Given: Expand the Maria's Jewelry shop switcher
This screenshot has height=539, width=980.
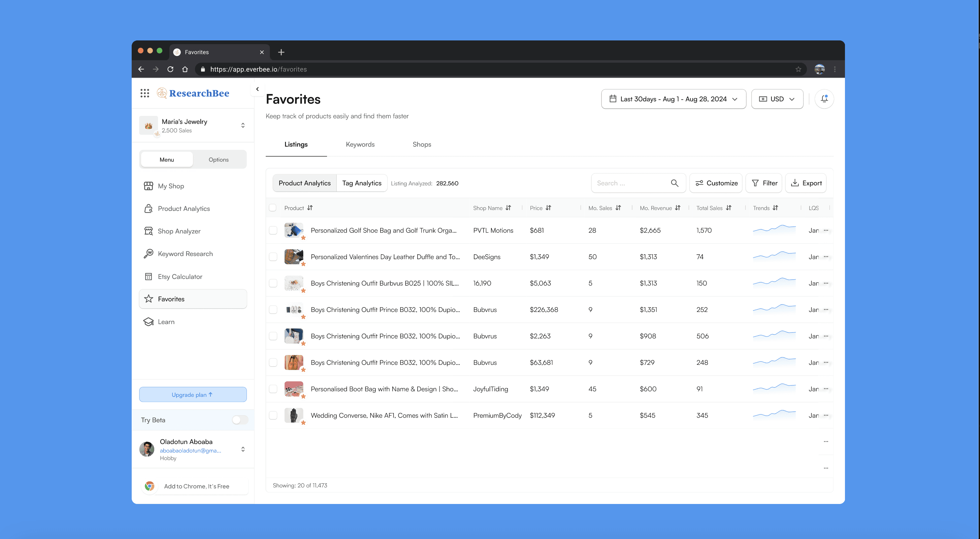Looking at the screenshot, I should [x=243, y=125].
